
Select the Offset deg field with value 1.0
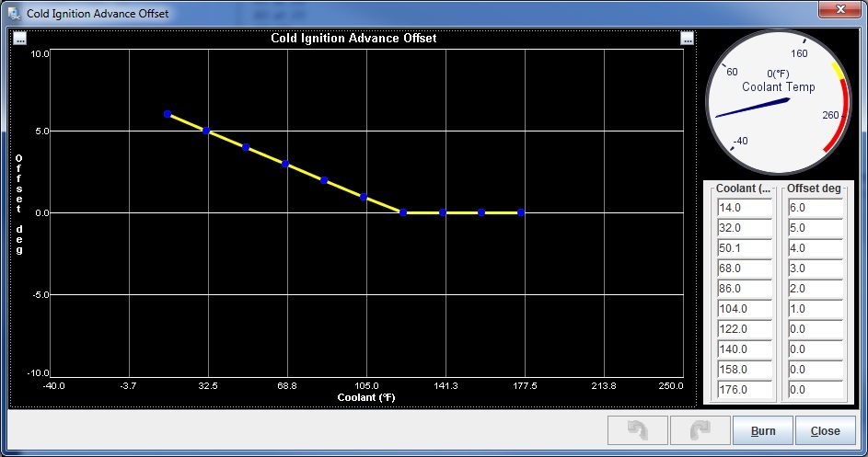point(816,309)
